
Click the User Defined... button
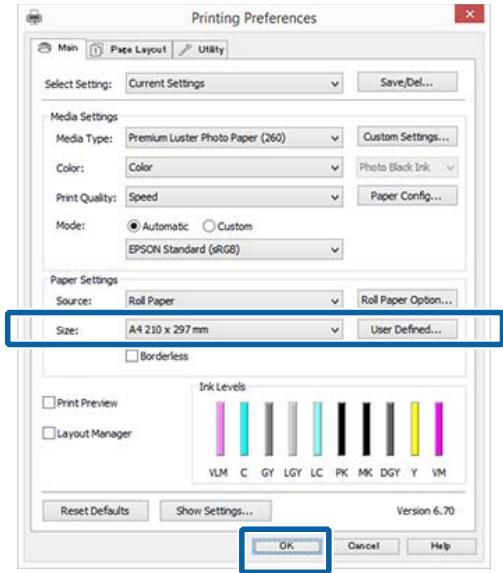[407, 329]
